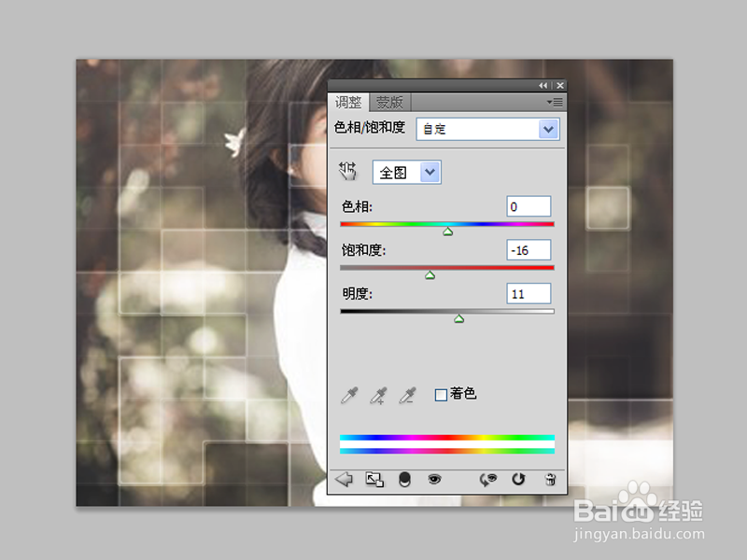
Task: Click the 饱和度 value field showing -16
Action: click(x=529, y=250)
